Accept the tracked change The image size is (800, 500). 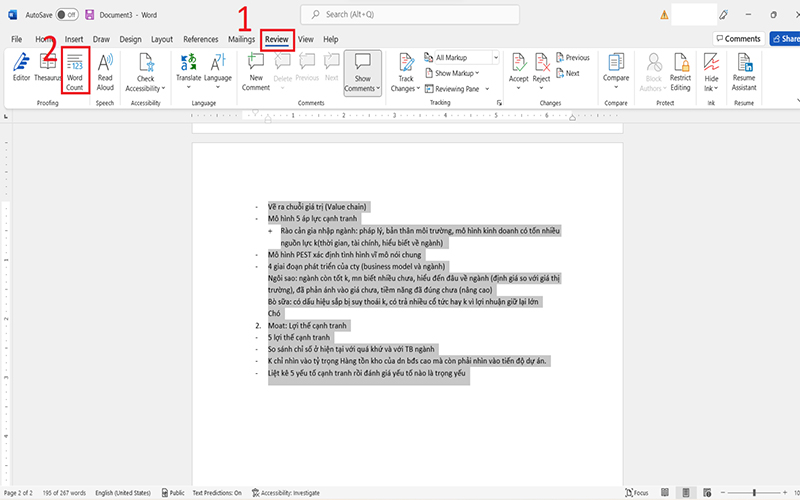518,66
